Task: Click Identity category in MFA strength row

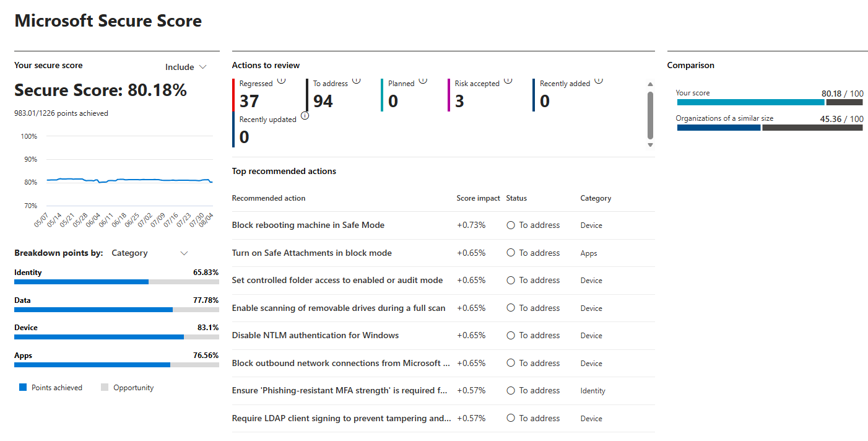Action: point(593,391)
